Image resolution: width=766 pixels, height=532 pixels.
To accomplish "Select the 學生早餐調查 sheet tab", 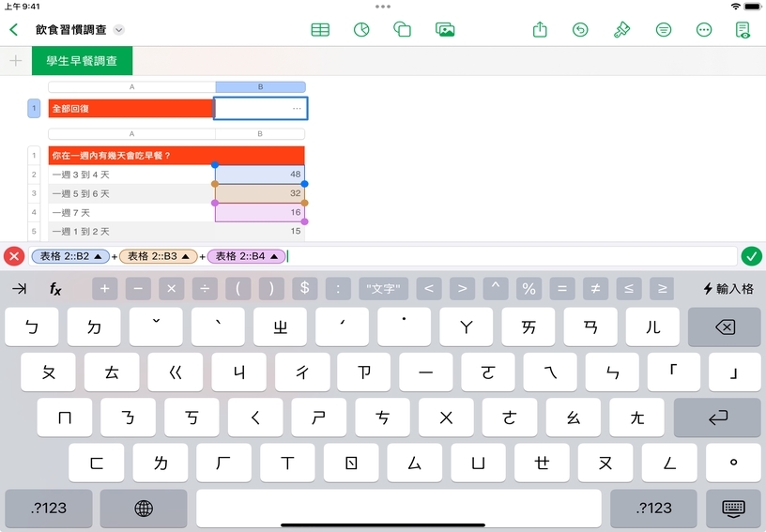I will [x=82, y=61].
